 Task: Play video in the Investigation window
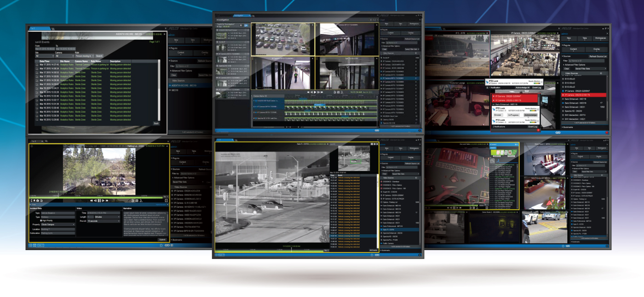click(315, 92)
